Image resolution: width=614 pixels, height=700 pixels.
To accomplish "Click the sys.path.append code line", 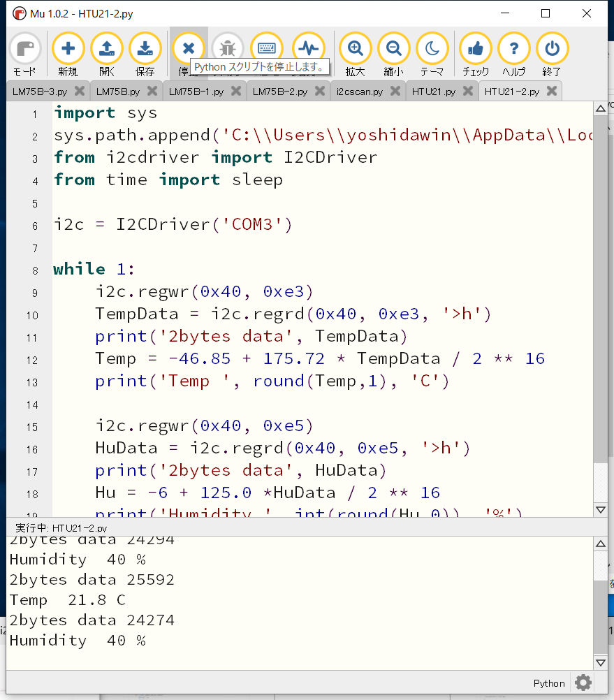I will click(323, 136).
